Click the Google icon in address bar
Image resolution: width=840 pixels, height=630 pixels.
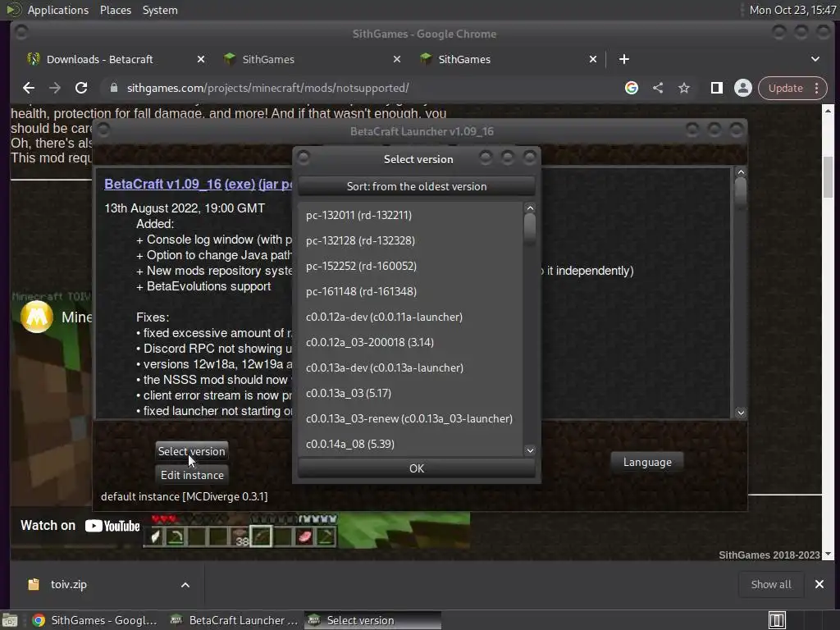[632, 88]
